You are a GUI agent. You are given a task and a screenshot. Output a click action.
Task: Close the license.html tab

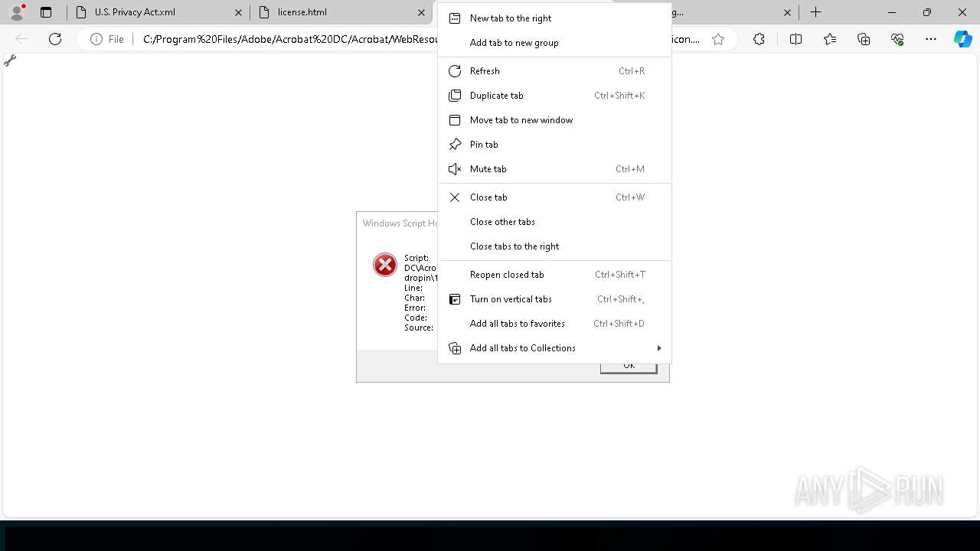coord(422,12)
